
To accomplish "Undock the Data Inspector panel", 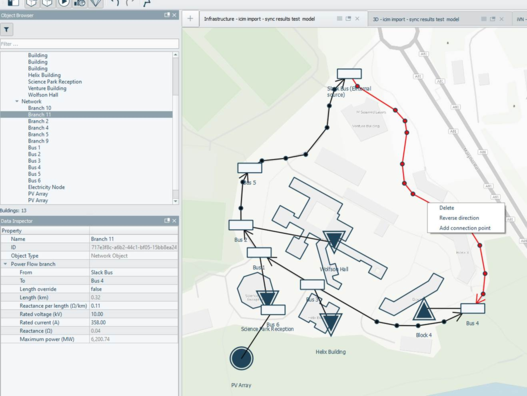I will point(167,221).
